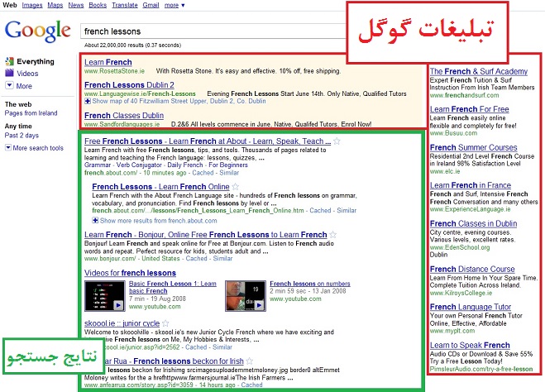The image size is (545, 392).
Task: Open The French & Surf Academy ad
Action: (x=478, y=72)
